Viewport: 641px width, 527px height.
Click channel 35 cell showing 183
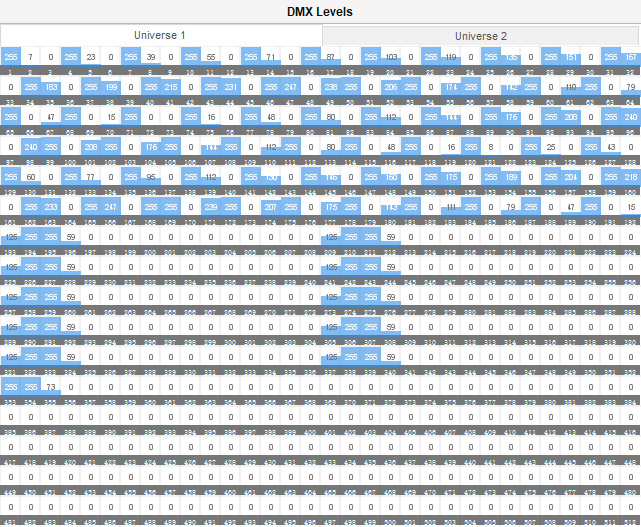[x=50, y=88]
